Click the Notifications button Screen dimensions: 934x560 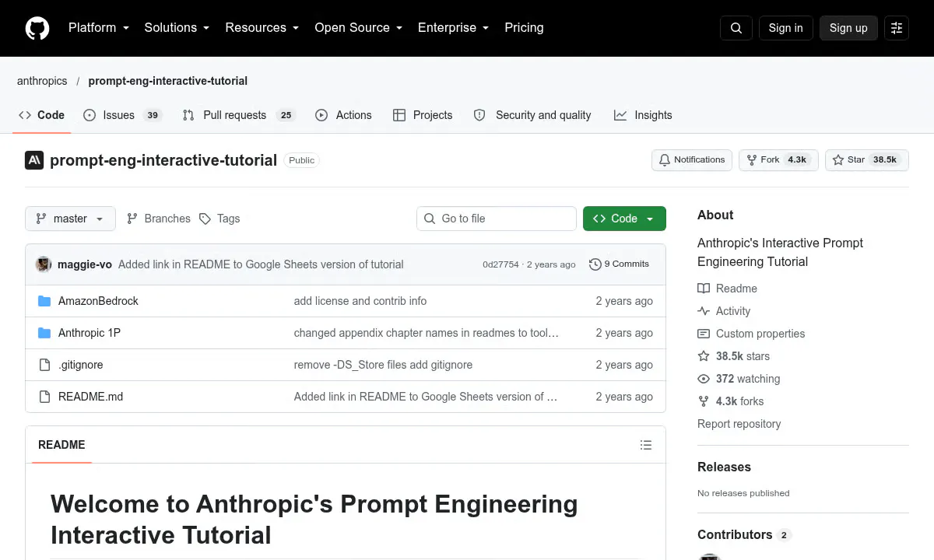(692, 159)
